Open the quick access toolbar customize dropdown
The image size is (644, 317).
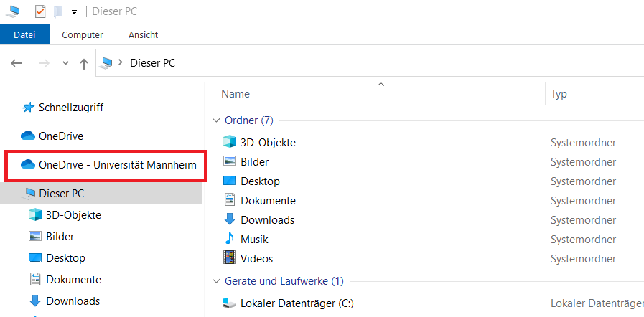[x=75, y=12]
